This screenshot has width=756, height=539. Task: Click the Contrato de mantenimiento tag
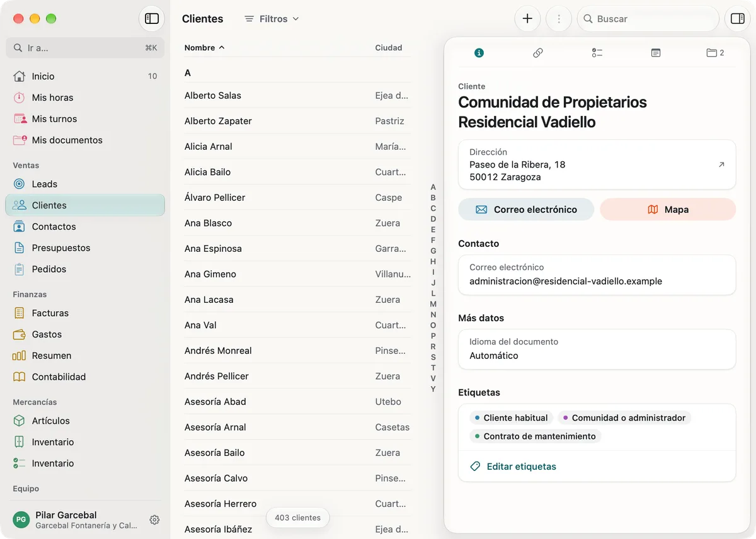(x=535, y=436)
